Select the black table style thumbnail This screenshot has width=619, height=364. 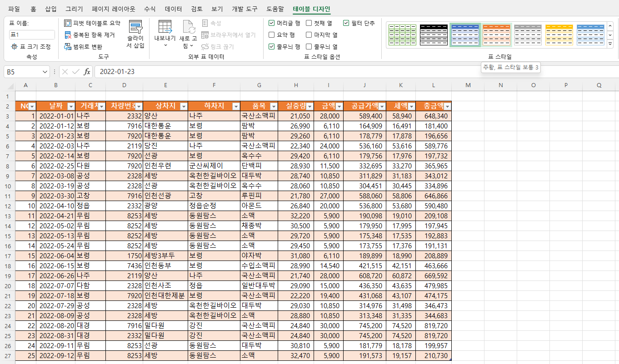[x=434, y=35]
